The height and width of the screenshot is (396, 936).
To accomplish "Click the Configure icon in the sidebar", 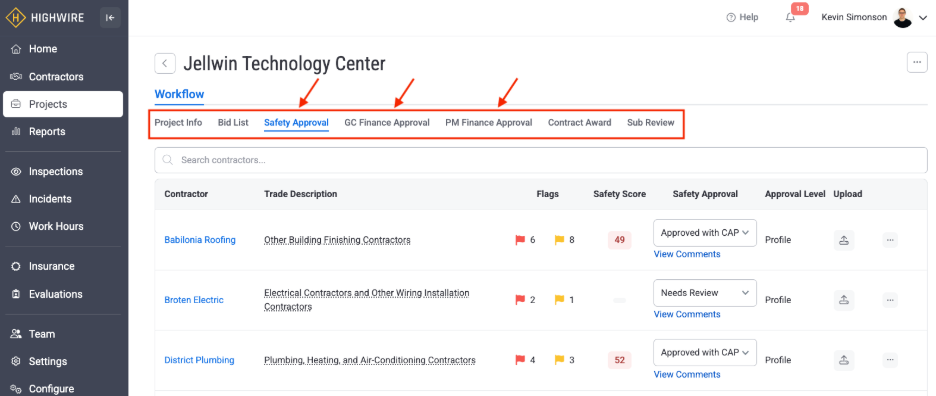I will (x=16, y=389).
